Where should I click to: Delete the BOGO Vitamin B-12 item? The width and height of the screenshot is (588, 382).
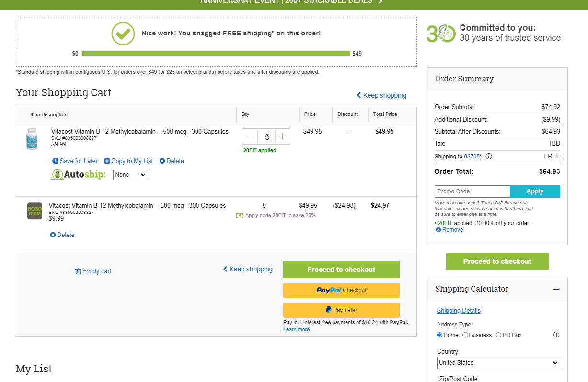click(x=62, y=235)
